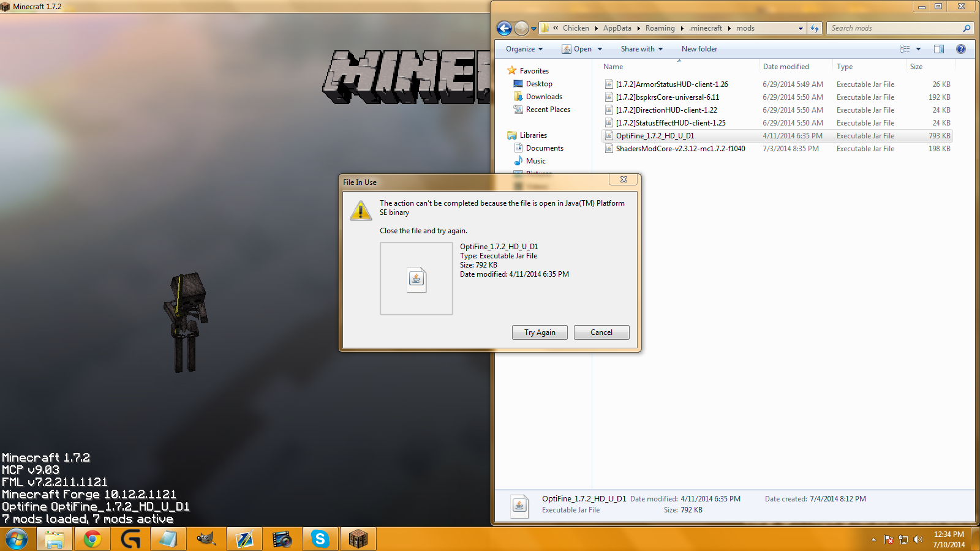Select Downloads in the navigation pane
The width and height of the screenshot is (980, 551).
pos(544,97)
